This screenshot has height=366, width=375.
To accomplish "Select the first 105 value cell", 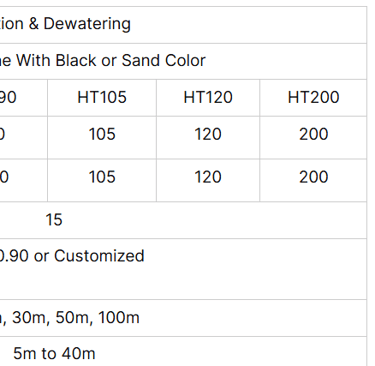I will (102, 137).
